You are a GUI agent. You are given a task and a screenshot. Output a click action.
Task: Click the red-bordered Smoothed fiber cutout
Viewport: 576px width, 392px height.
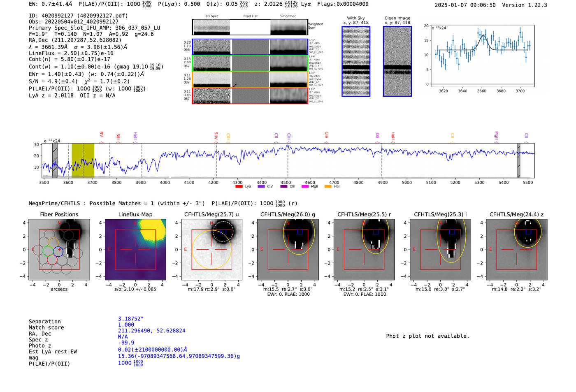(x=289, y=95)
